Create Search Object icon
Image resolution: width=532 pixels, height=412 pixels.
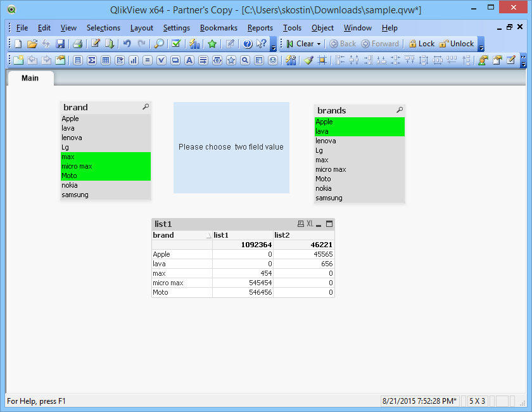pyautogui.click(x=245, y=60)
